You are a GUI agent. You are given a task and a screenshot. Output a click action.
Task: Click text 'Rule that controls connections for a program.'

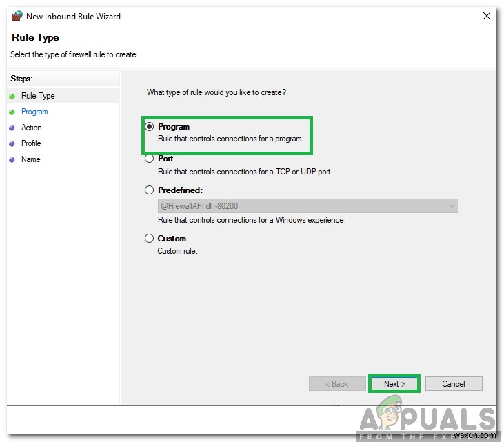[x=231, y=139]
